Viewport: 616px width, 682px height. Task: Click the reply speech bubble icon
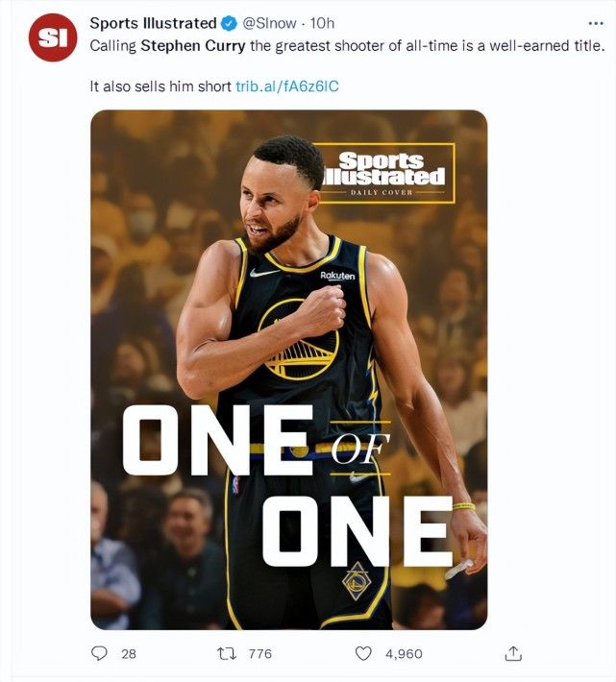click(x=99, y=653)
